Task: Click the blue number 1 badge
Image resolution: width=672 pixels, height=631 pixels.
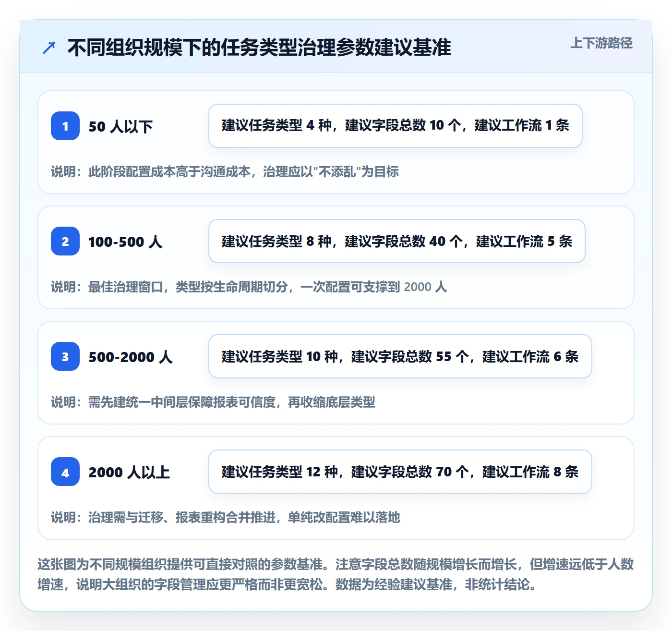Action: (x=65, y=126)
